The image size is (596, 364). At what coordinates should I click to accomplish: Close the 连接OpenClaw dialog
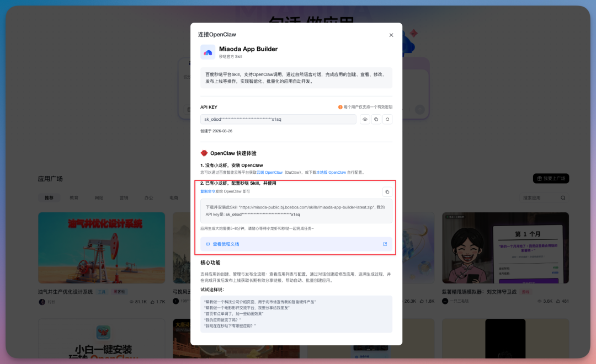(x=391, y=35)
